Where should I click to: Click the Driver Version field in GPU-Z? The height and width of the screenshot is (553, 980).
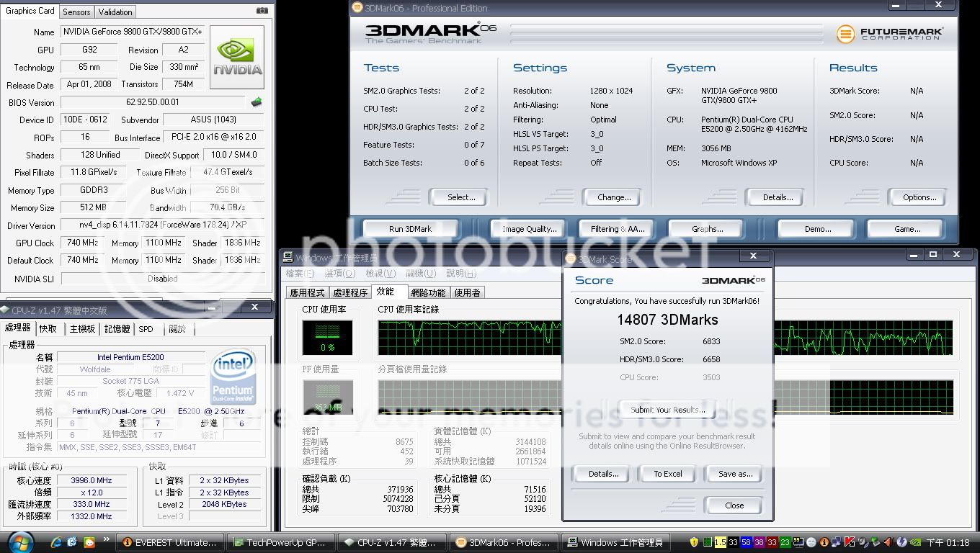[163, 225]
